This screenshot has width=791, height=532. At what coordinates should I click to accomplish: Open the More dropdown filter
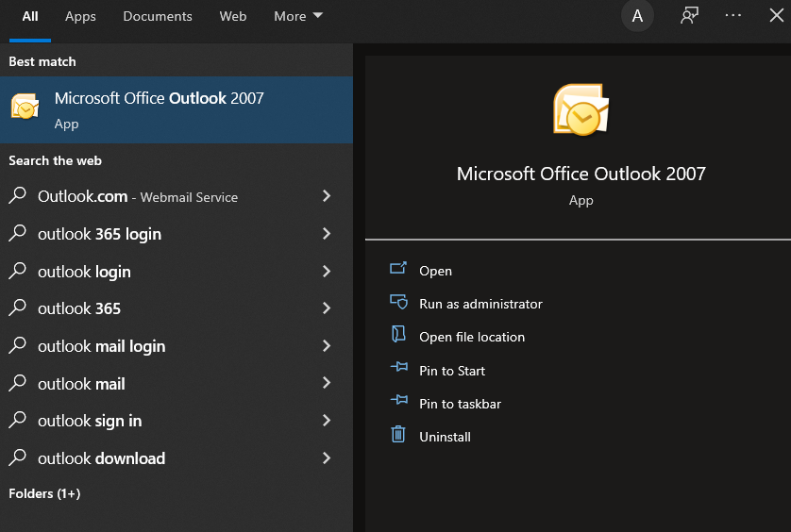(x=297, y=16)
